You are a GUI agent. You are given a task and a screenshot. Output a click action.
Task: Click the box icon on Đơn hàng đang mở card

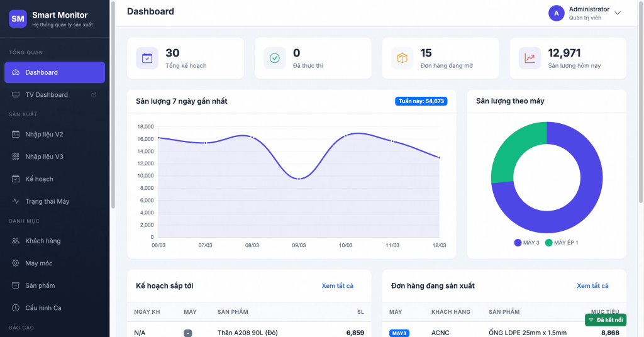402,58
